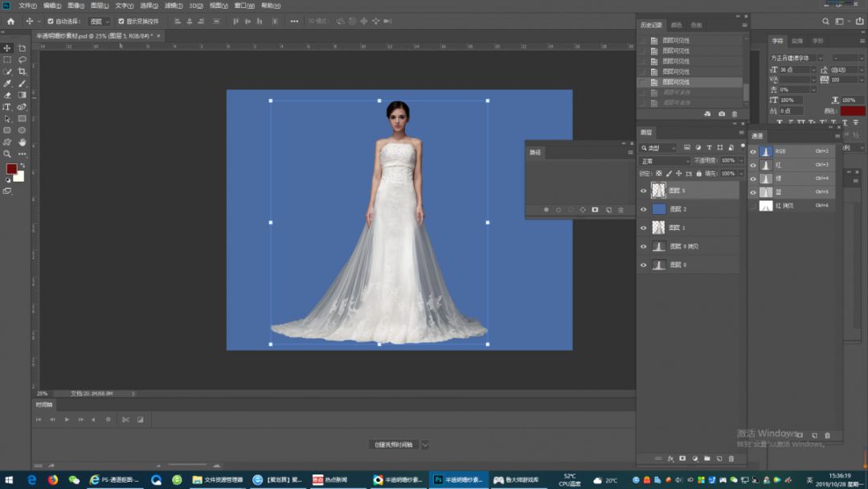Viewport: 868px width, 489px height.
Task: Uncheck the 自动选择 checkbox
Action: pyautogui.click(x=51, y=21)
